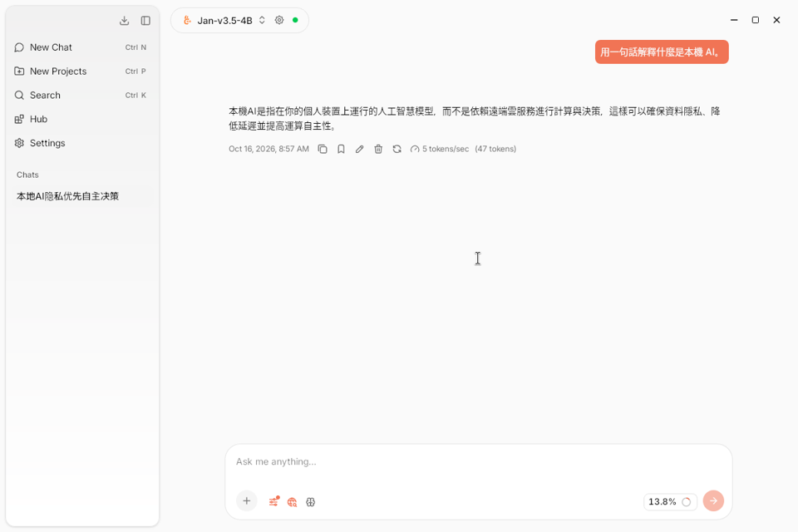Screen dimensions: 798x532
Task: Regenerate the assistant response
Action: [397, 149]
